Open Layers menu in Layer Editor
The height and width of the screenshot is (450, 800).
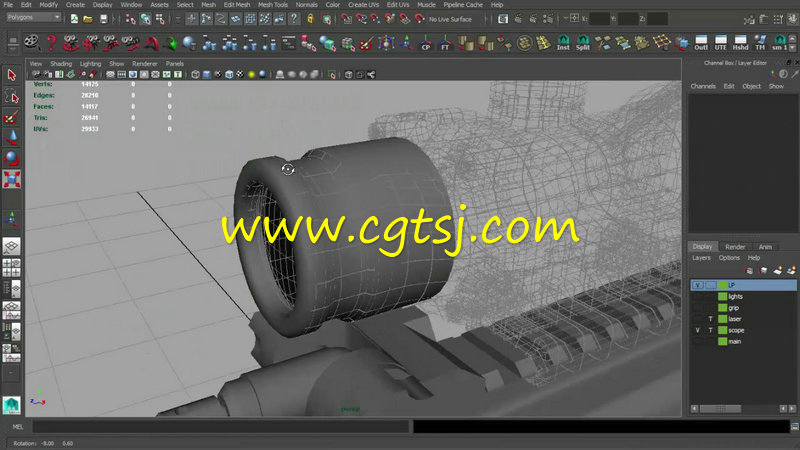point(701,258)
